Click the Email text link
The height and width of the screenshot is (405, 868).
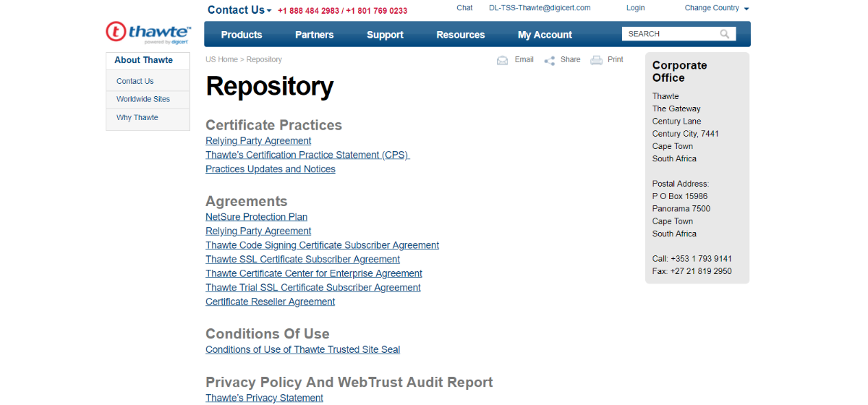pos(524,59)
